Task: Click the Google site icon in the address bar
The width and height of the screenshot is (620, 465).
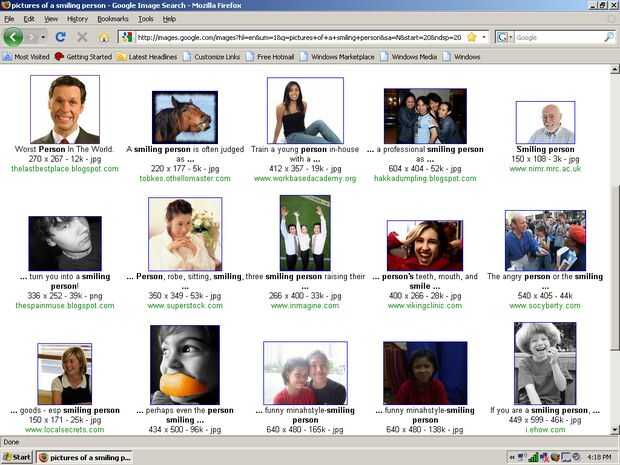Action: [x=127, y=37]
